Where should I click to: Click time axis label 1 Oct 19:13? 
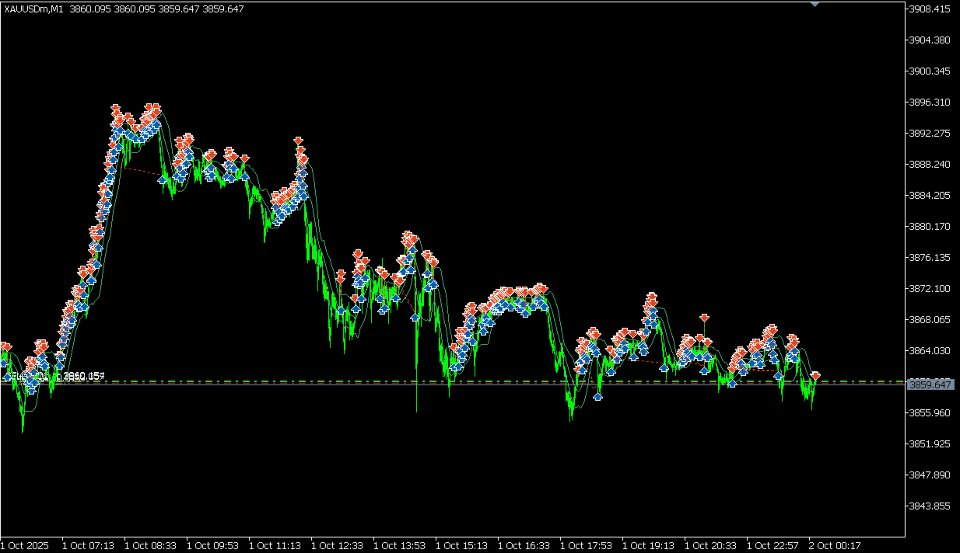pos(648,546)
